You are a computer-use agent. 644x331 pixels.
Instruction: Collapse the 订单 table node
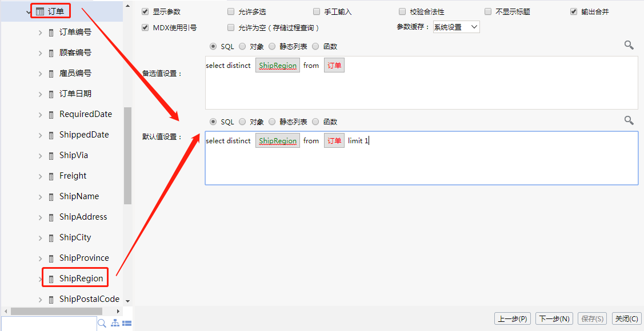(x=29, y=12)
